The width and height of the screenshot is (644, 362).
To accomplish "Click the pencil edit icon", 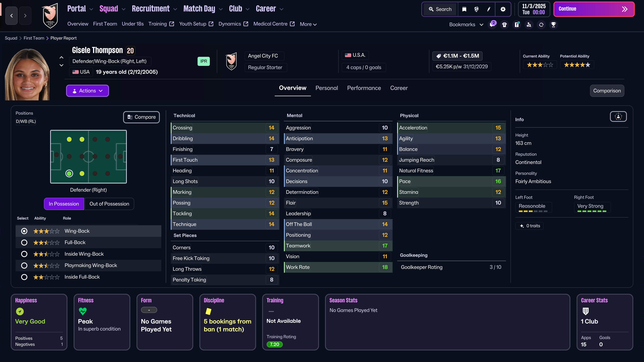I will coord(489,9).
